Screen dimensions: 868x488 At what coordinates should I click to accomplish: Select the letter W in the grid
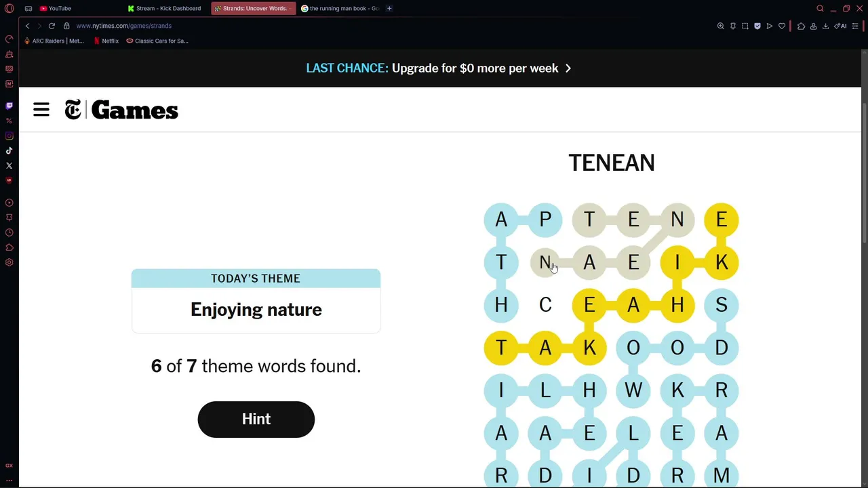633,390
